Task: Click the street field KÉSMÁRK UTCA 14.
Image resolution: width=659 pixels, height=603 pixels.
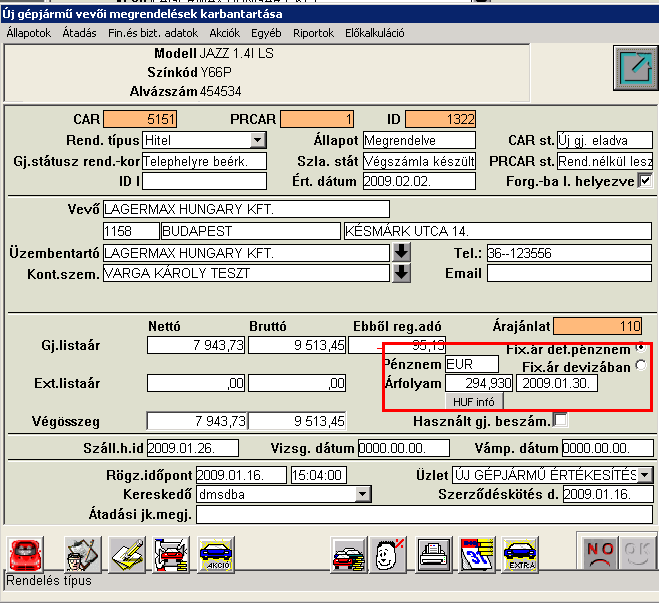Action: [498, 231]
